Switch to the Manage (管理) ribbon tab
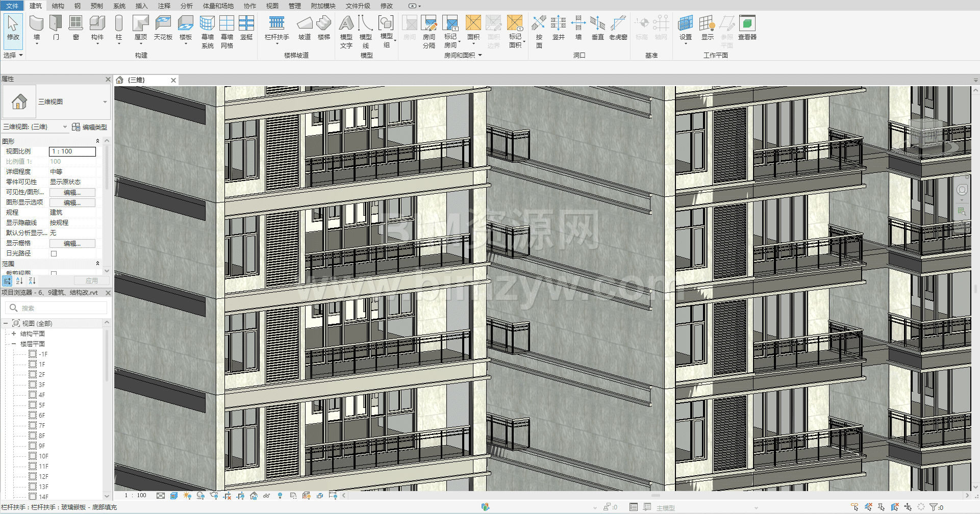Screen dimensions: 980x514 294,6
